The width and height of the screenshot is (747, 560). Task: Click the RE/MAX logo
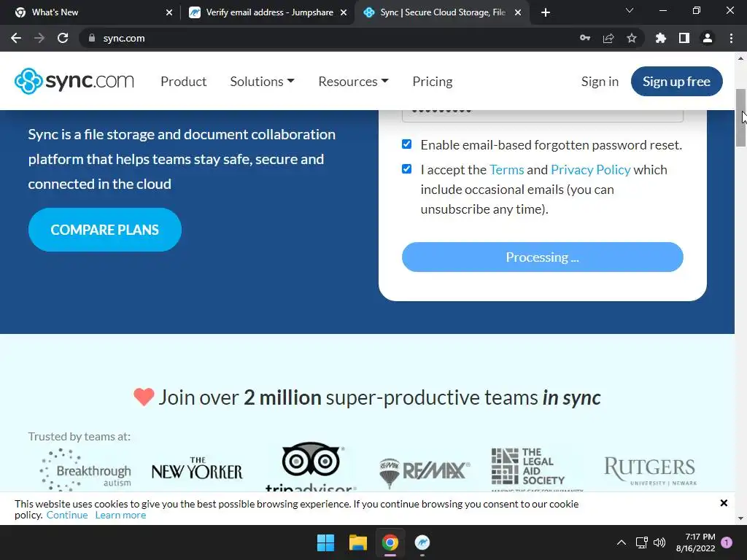(x=425, y=472)
